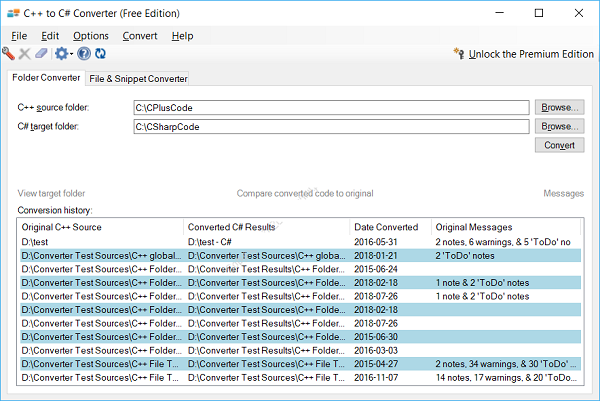Click the "2 'ToDo' notes" message cell
The height and width of the screenshot is (401, 600).
tap(465, 256)
